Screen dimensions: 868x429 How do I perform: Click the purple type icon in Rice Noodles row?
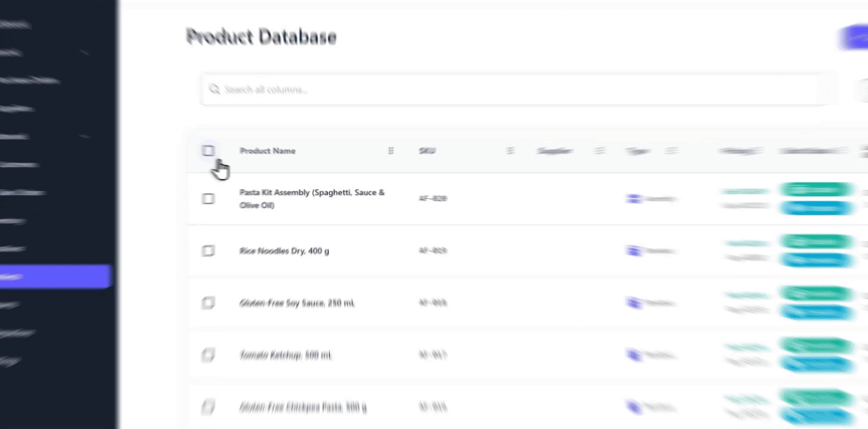point(633,251)
